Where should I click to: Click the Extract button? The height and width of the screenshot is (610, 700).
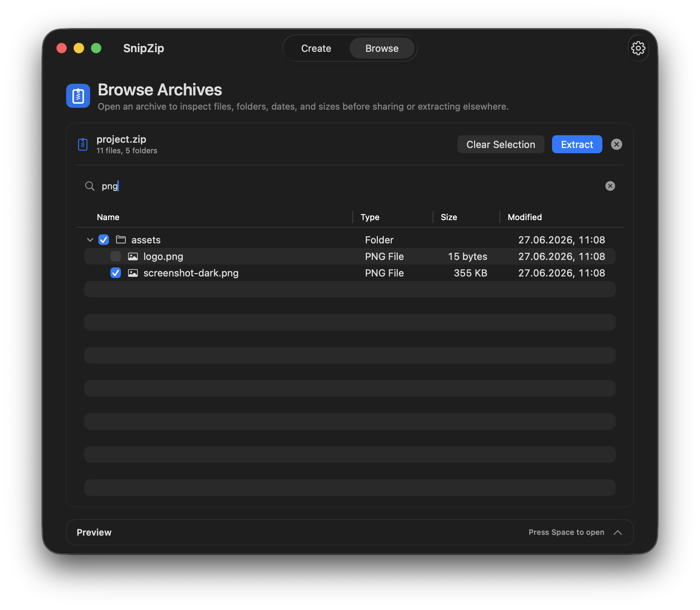click(577, 145)
